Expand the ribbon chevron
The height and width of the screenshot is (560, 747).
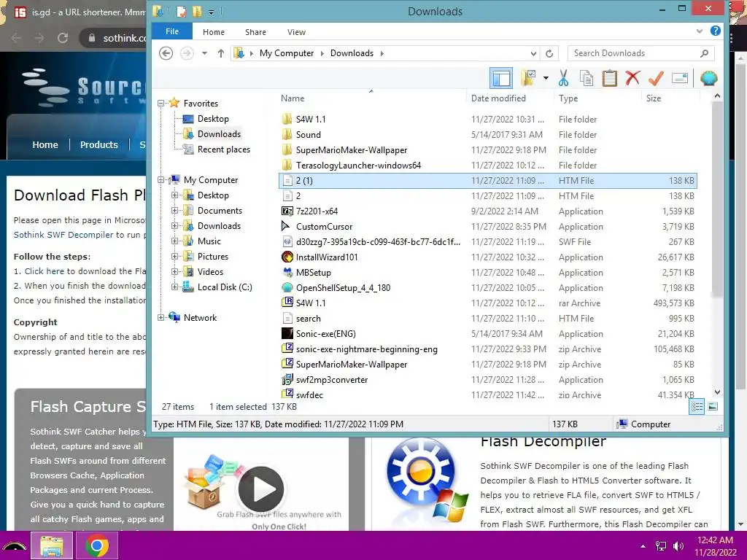(x=700, y=31)
